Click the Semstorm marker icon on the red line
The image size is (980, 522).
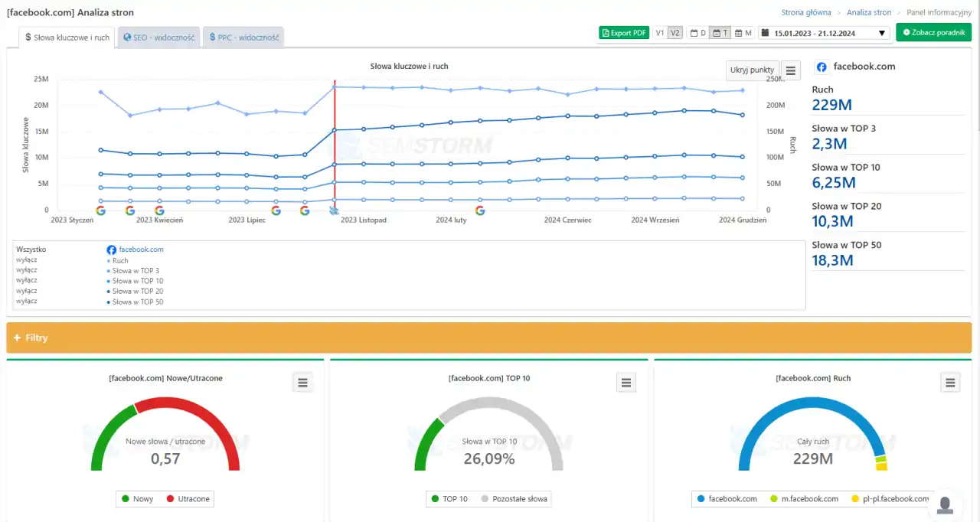334,210
